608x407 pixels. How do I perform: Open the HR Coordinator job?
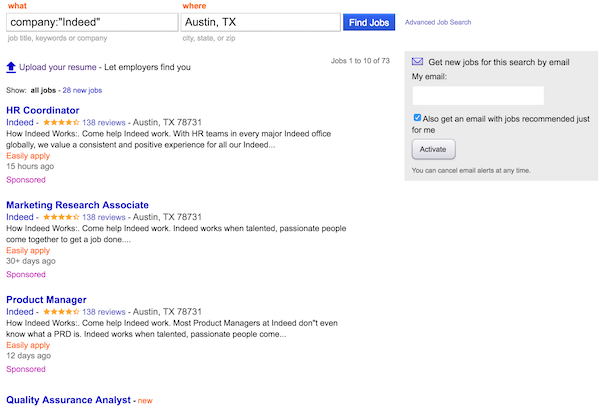[43, 110]
